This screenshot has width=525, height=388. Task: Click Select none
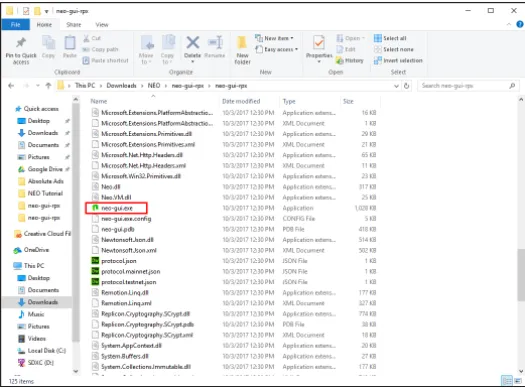(x=394, y=49)
